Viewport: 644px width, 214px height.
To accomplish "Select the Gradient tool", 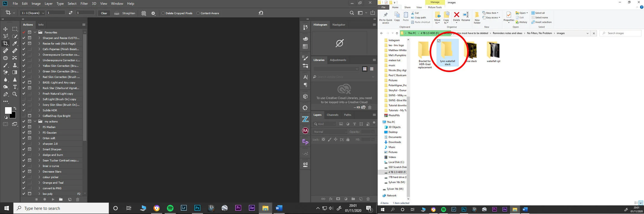I will 15,72.
